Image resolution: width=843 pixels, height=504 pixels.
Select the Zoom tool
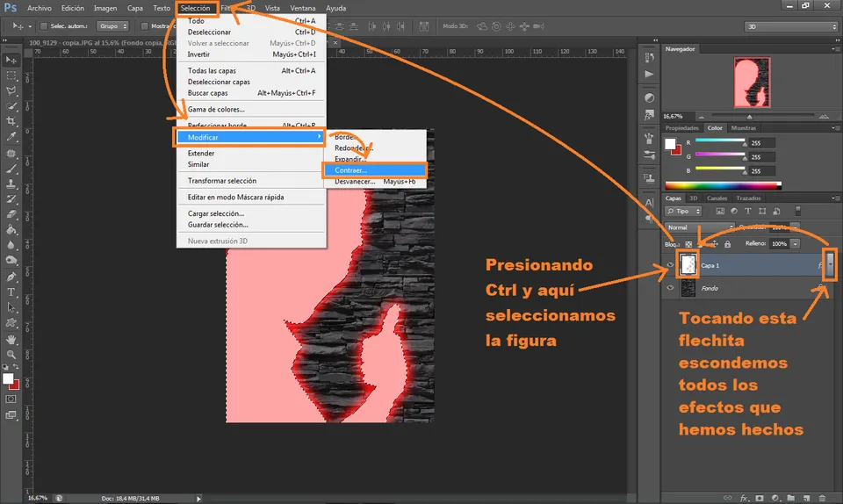click(11, 355)
